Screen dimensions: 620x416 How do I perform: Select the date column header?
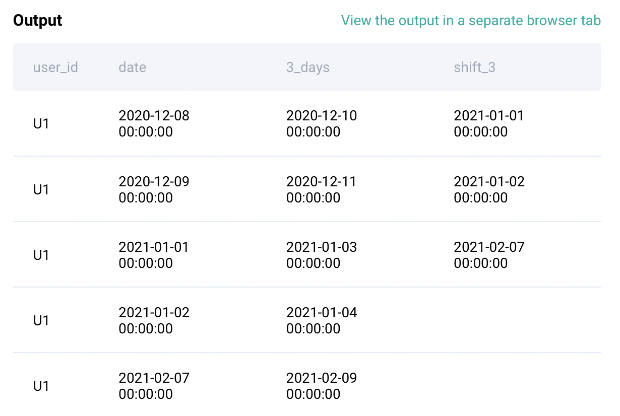(x=133, y=67)
